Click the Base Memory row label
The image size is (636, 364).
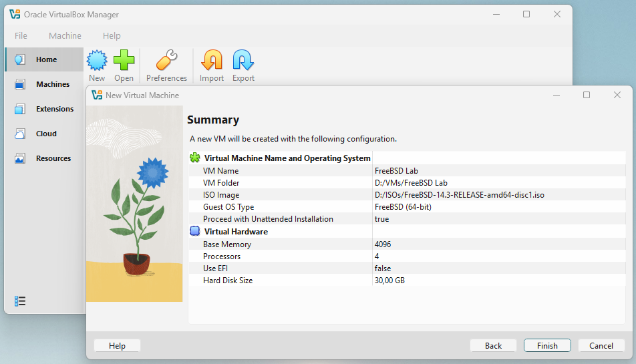click(227, 244)
